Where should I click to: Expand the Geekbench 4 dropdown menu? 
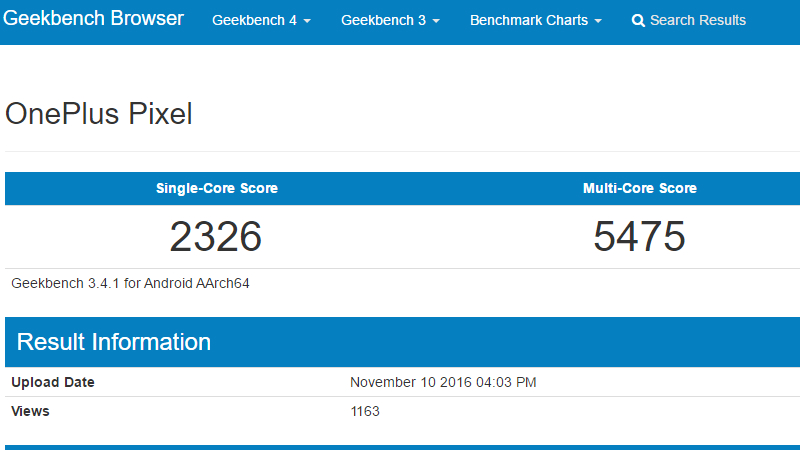tap(261, 20)
